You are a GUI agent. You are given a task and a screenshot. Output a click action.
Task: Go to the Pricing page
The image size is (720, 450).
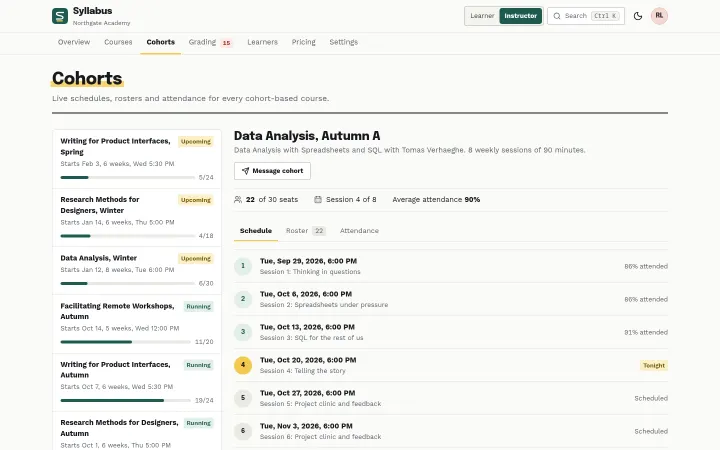tap(304, 42)
